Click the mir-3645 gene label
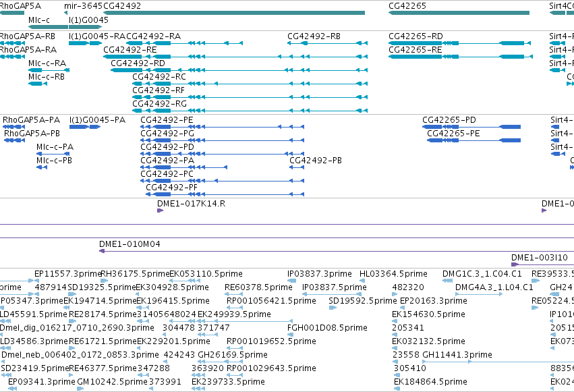Viewport: 574px width, 392px height. click(83, 6)
